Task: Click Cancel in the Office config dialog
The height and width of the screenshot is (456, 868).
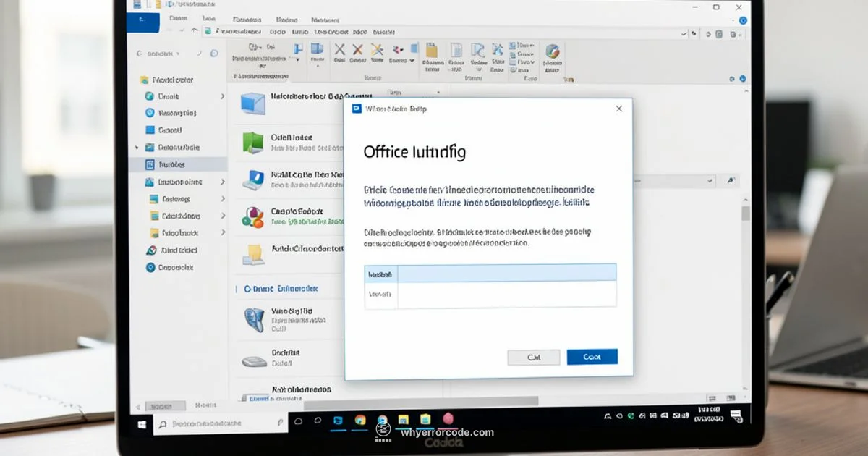Action: coord(533,357)
